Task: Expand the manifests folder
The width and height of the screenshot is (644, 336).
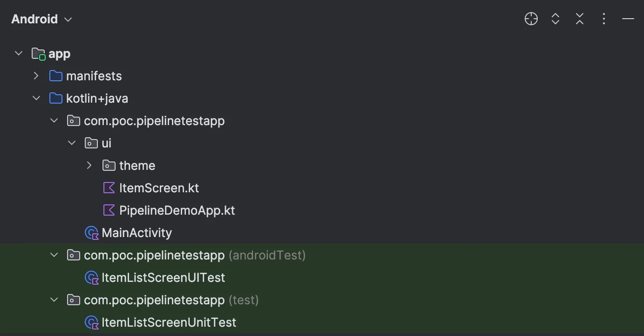Action: coord(36,76)
